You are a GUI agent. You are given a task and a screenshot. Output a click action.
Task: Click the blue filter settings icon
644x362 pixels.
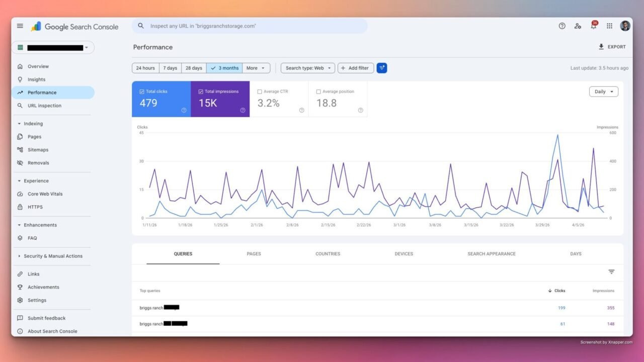(x=382, y=68)
